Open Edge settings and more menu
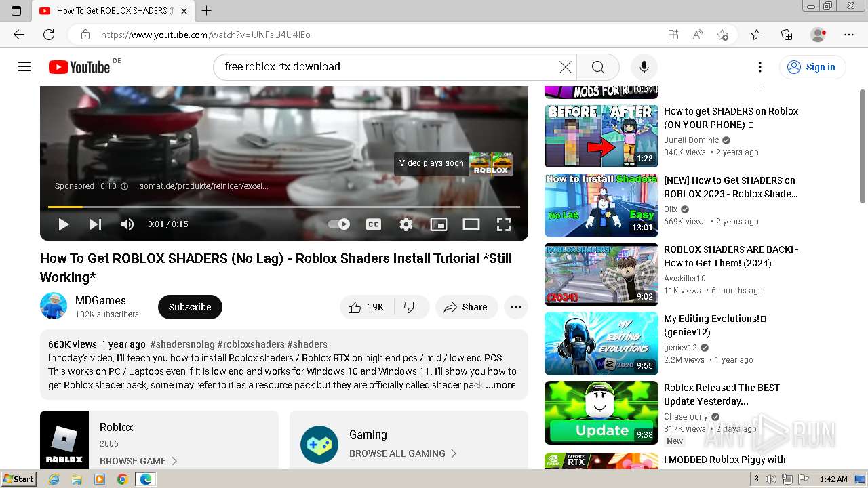The image size is (868, 488). point(849,35)
